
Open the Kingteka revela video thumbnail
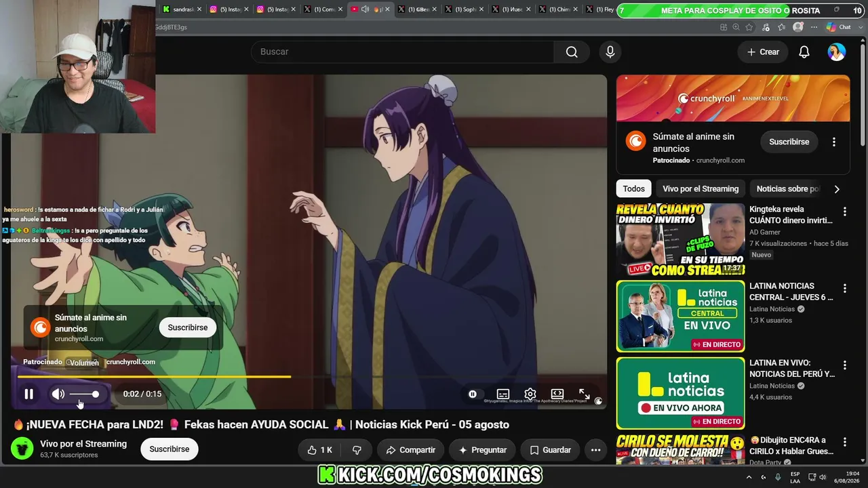680,239
